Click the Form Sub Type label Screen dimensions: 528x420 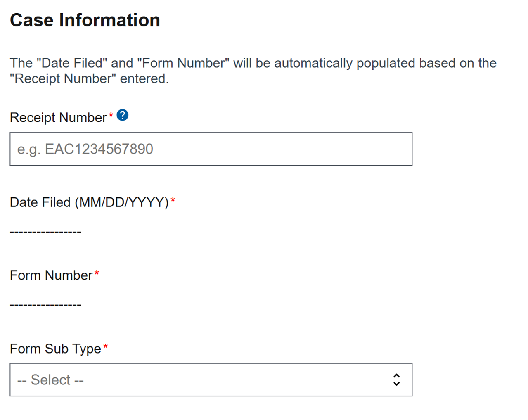click(55, 349)
